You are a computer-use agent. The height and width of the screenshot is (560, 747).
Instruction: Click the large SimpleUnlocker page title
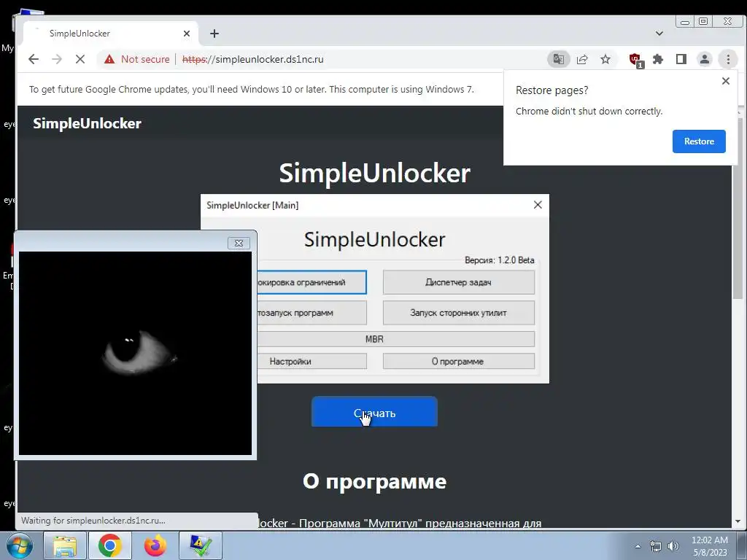pos(374,173)
